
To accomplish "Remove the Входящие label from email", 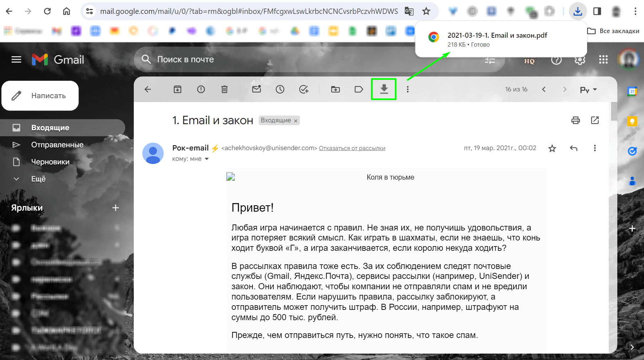I will click(x=296, y=121).
